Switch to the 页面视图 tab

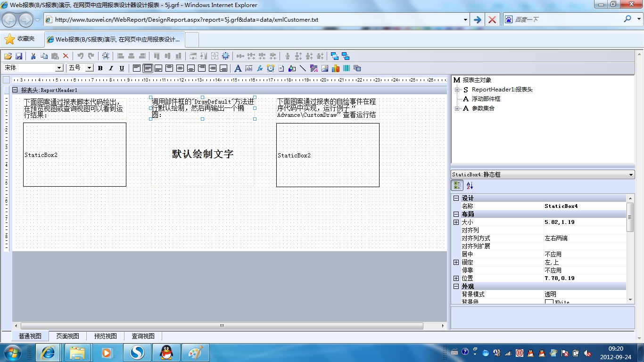click(x=67, y=336)
